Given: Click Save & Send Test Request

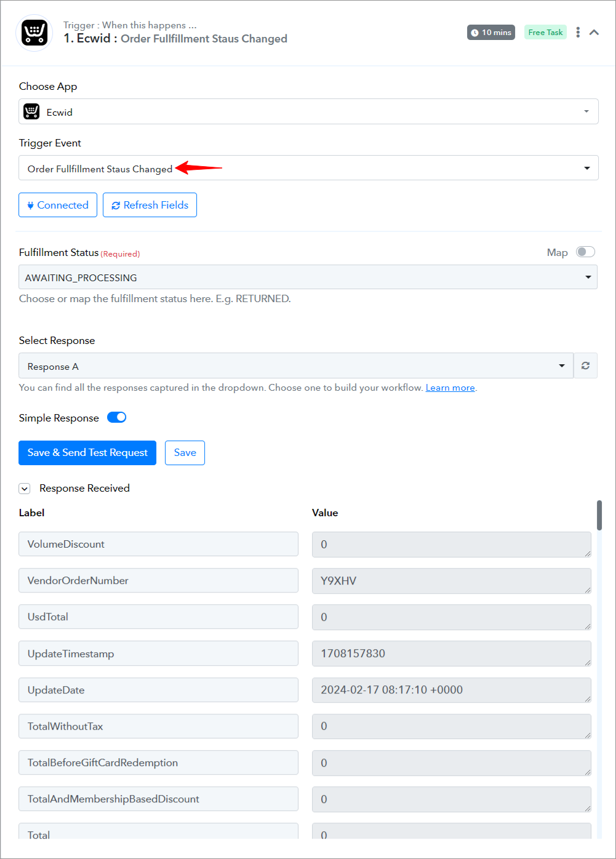Looking at the screenshot, I should point(87,453).
